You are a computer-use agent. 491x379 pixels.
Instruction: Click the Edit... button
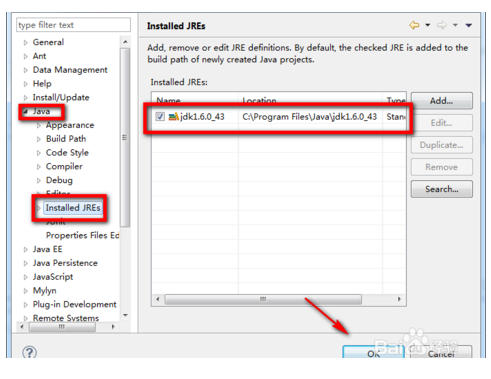[442, 123]
